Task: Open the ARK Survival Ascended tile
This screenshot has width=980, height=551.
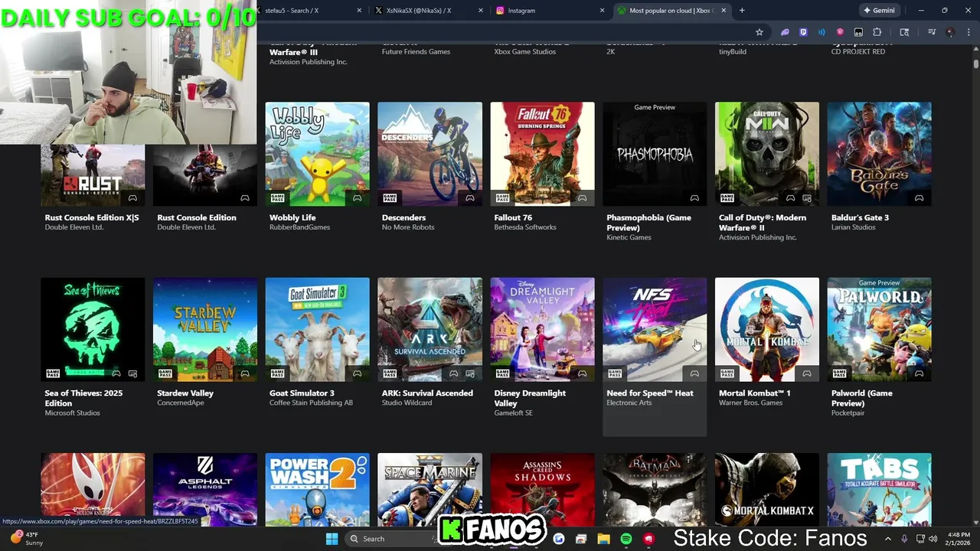Action: (430, 329)
